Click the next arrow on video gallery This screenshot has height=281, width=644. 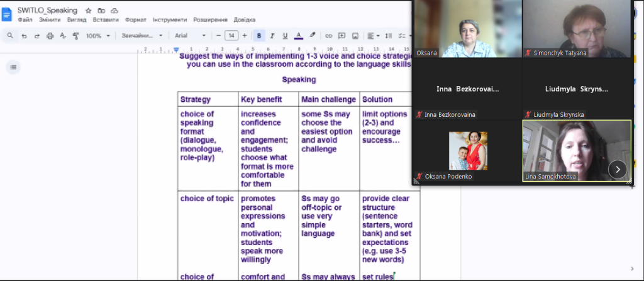click(x=618, y=168)
